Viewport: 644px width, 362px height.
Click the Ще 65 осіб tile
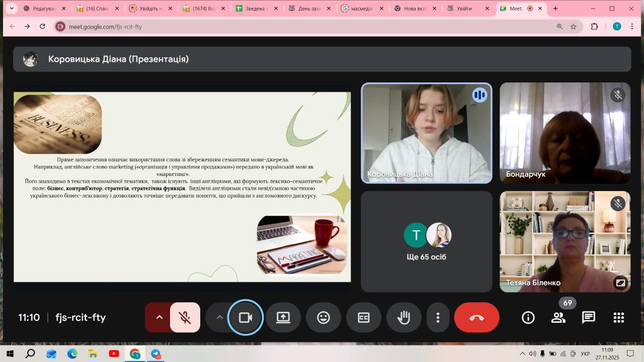[x=426, y=241]
